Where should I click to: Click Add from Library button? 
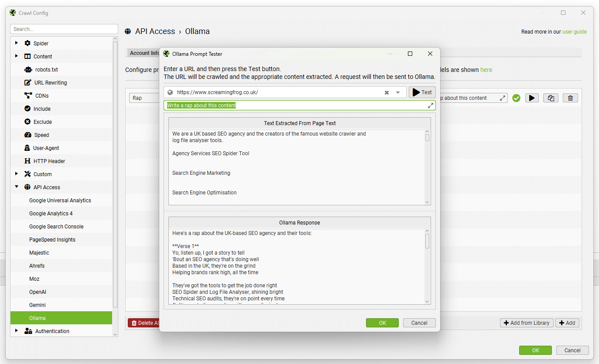527,323
